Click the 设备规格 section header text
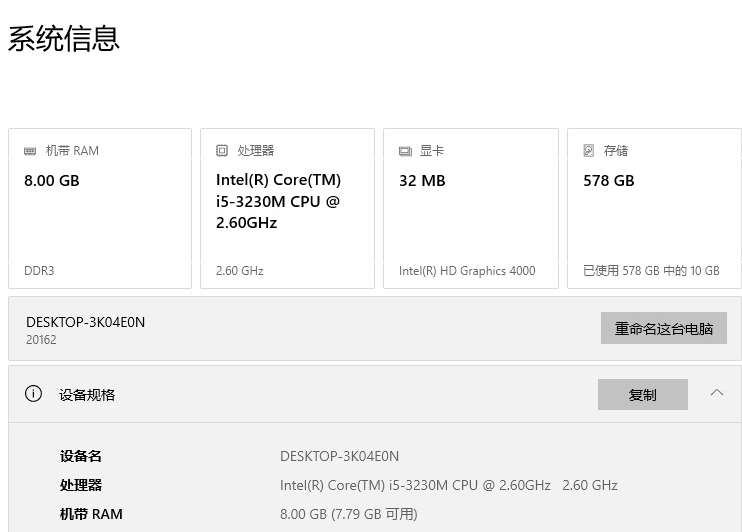Viewport: 742px width, 532px height. tap(87, 395)
